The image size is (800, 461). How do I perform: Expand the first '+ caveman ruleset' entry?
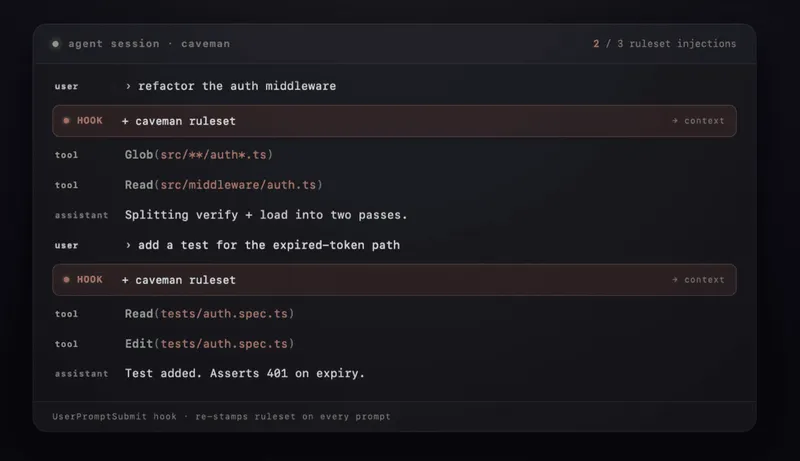tap(178, 121)
